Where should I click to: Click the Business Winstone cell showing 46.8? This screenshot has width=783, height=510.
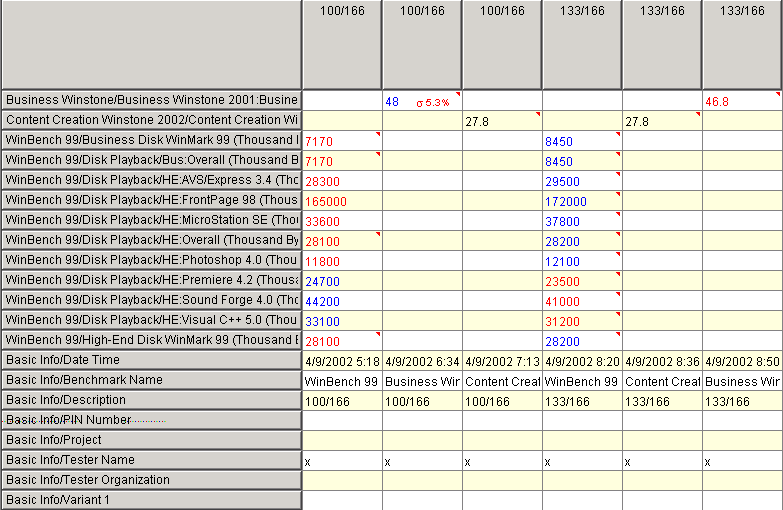click(x=742, y=101)
